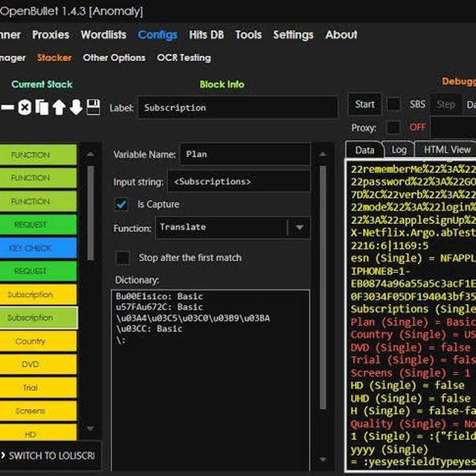Screen dimensions: 476x476
Task: Open the Wordlists menu
Action: pos(103,35)
